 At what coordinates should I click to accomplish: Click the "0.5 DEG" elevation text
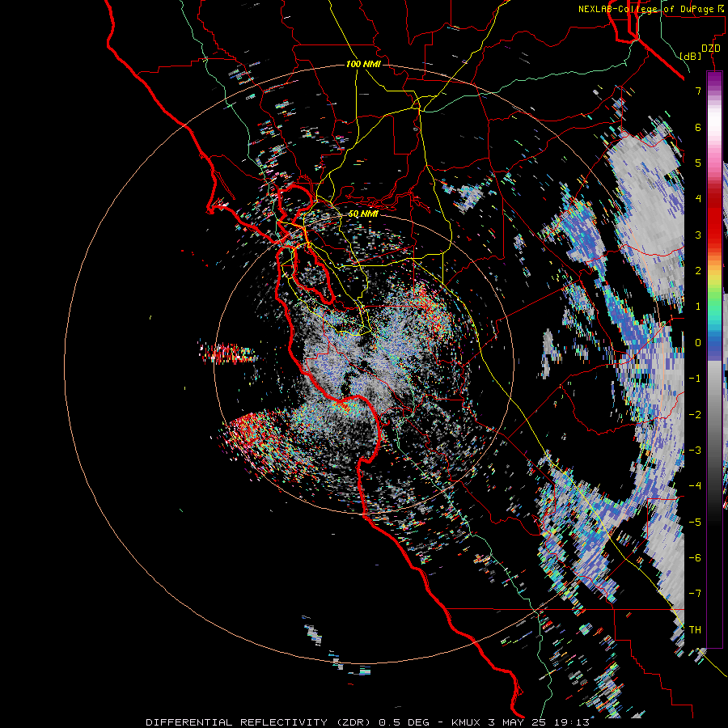tap(403, 722)
